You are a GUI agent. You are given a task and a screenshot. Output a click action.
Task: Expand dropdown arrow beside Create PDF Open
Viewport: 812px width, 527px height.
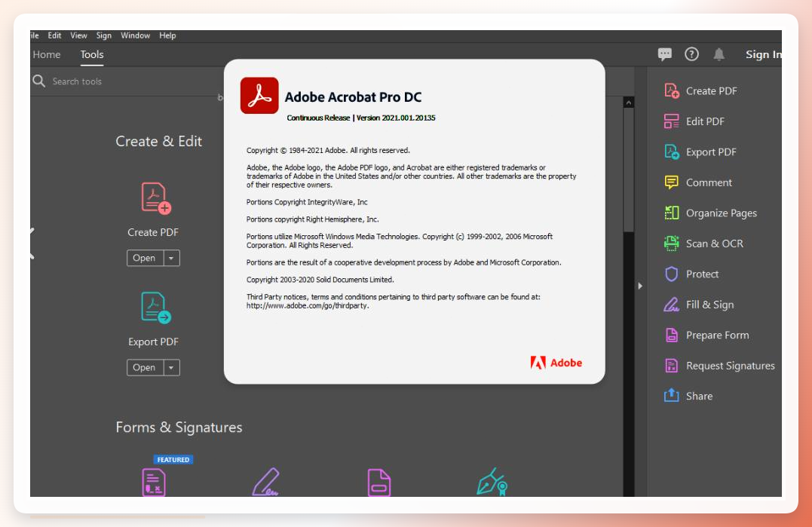click(171, 258)
